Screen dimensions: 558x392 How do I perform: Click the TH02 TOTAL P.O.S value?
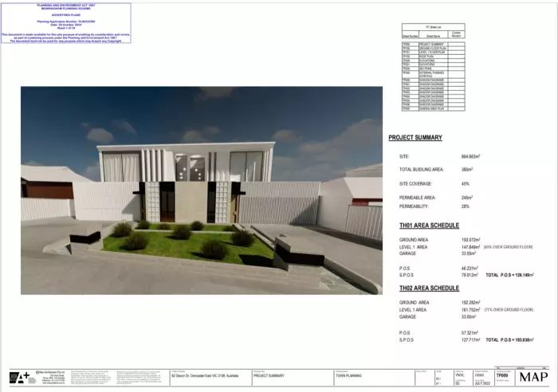point(517,340)
